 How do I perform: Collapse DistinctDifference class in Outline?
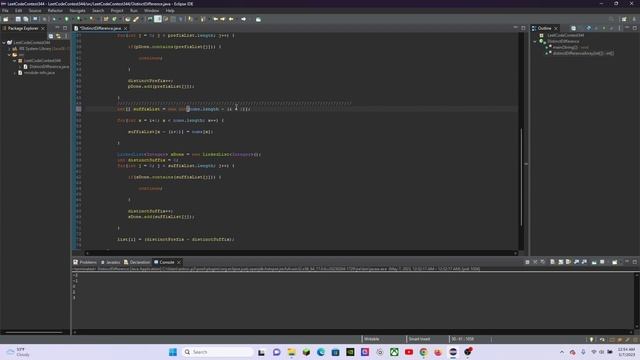(535, 41)
